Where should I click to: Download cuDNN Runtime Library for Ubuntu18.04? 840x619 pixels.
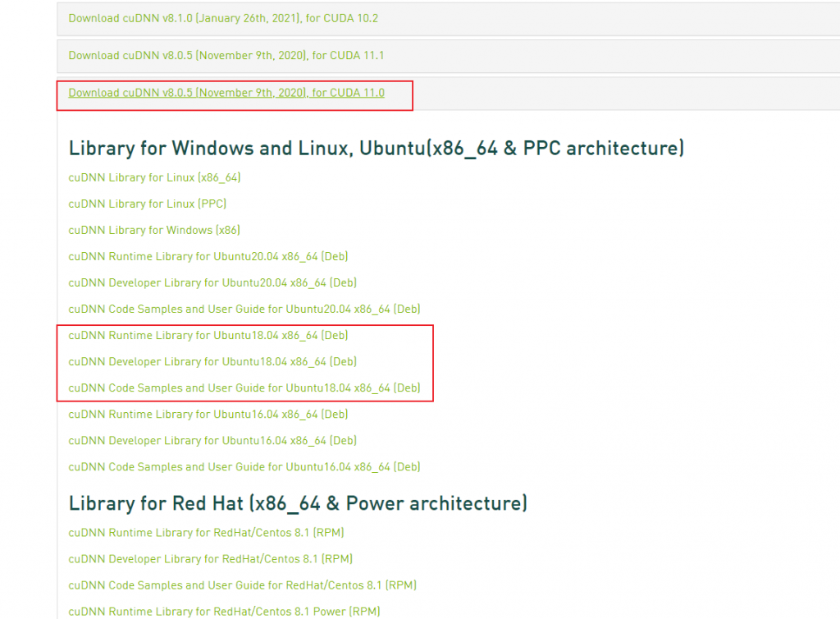coord(208,335)
